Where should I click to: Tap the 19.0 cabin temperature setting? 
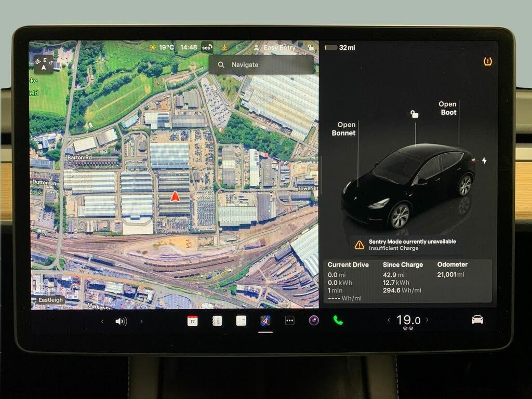[408, 320]
